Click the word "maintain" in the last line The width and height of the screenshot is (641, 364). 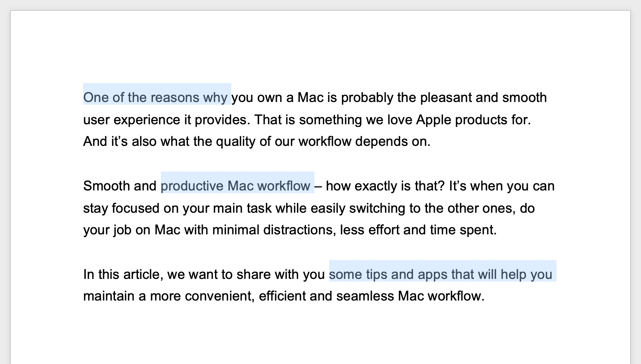pyautogui.click(x=109, y=296)
